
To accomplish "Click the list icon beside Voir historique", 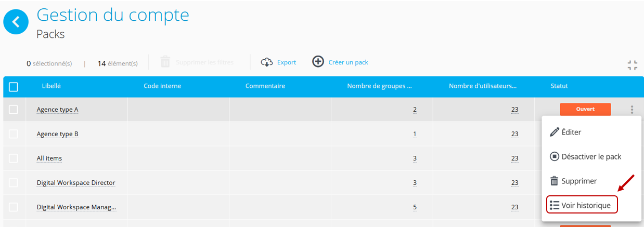I will (x=555, y=205).
